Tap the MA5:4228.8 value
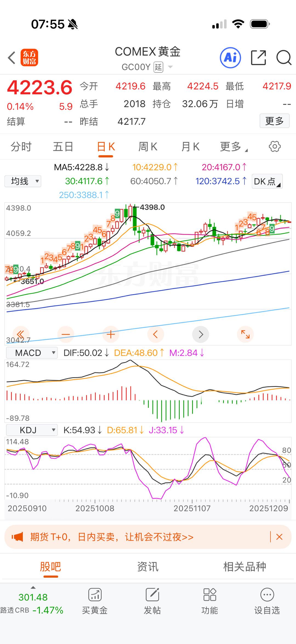The image size is (296, 644). point(81,167)
